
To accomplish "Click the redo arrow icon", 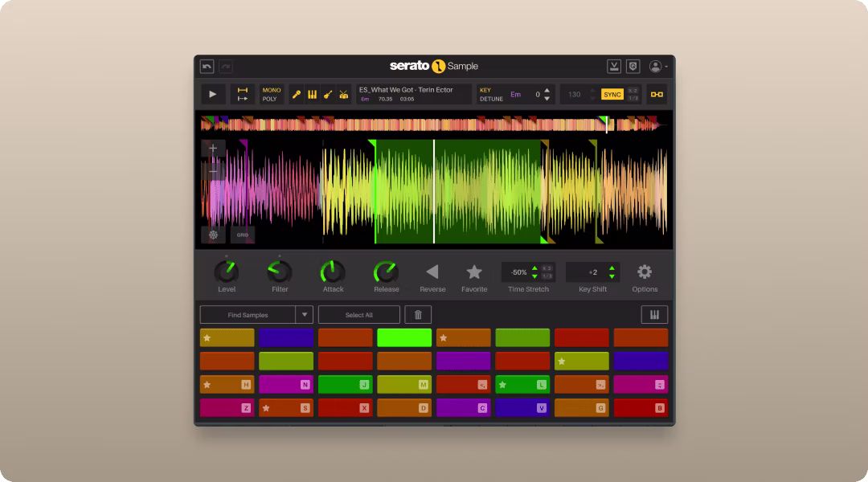I will click(x=225, y=67).
